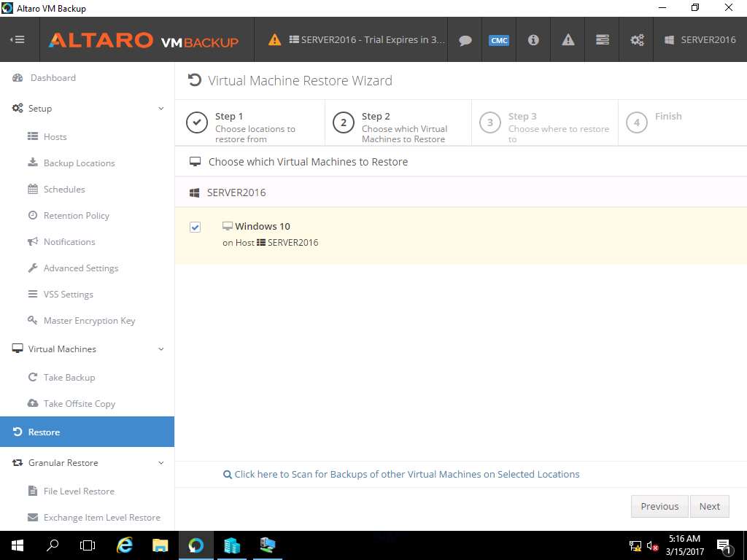Open the chat bubble icon in header
This screenshot has width=747, height=560.
click(x=465, y=40)
